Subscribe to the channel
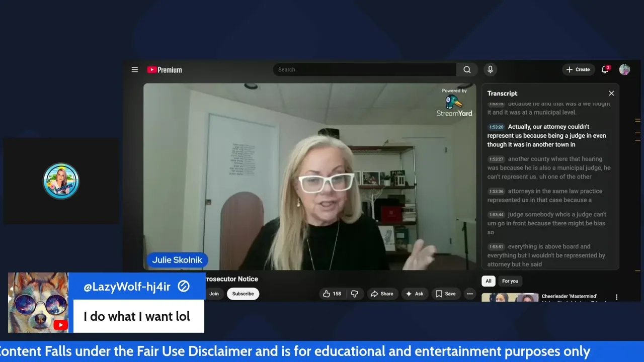Viewport: 644px width, 362px height. [x=243, y=294]
